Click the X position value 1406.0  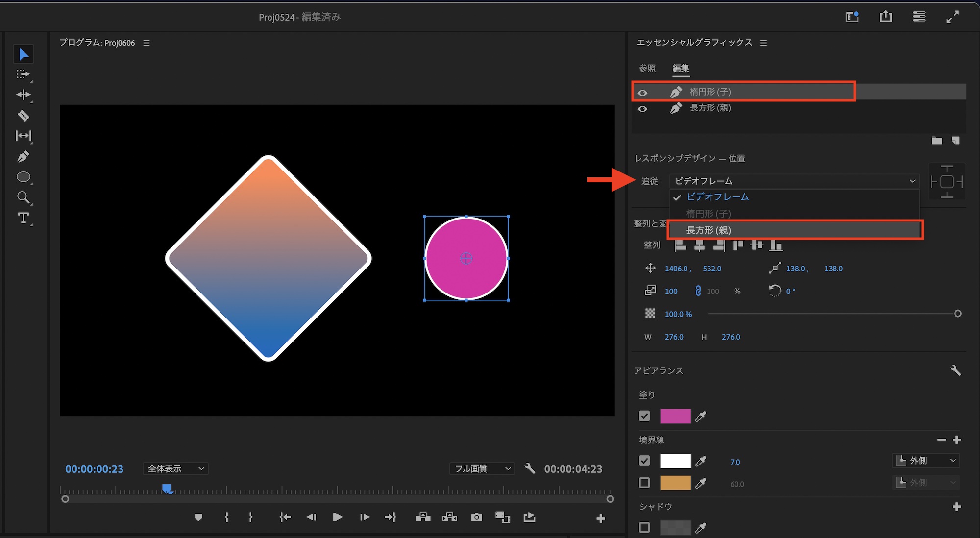[x=677, y=269]
